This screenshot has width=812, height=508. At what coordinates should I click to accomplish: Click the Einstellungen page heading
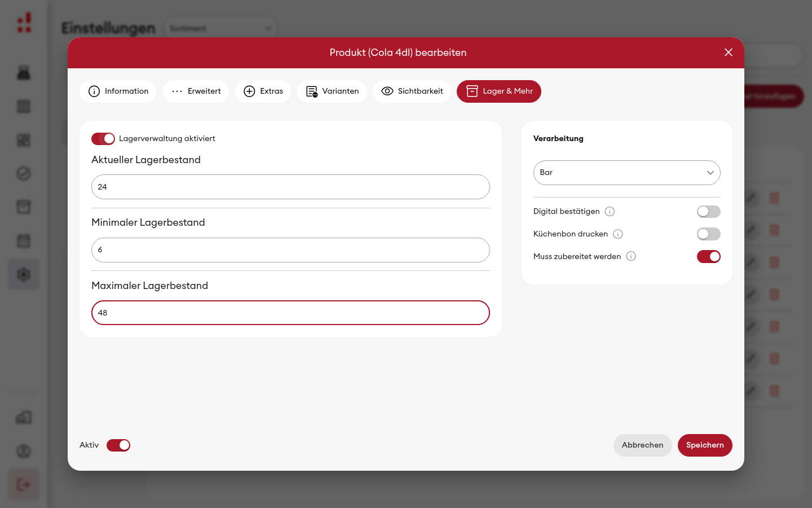[x=108, y=28]
